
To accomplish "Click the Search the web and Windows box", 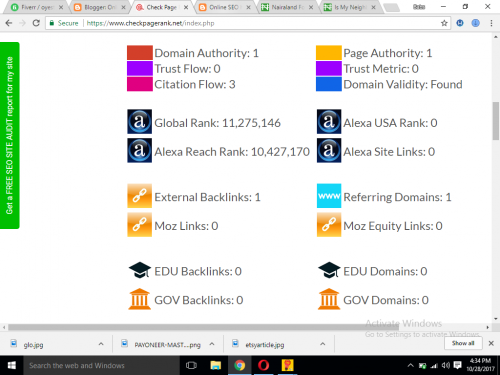I will (102, 365).
